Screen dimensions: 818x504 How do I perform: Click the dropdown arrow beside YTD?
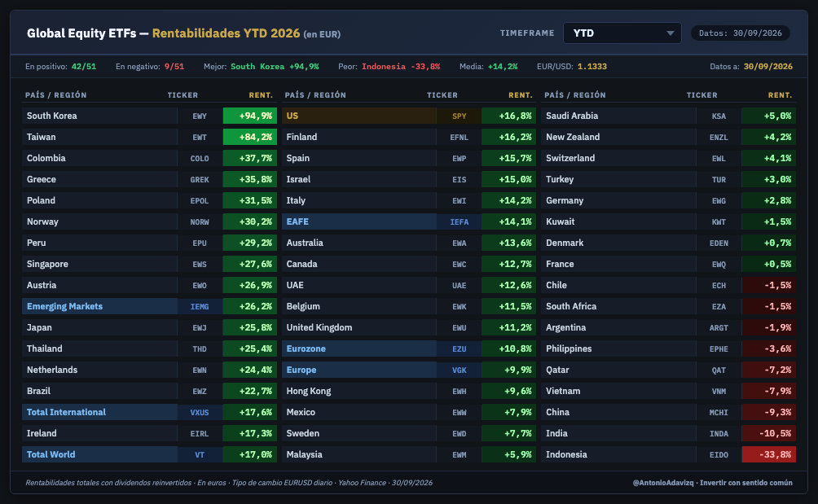click(x=671, y=33)
